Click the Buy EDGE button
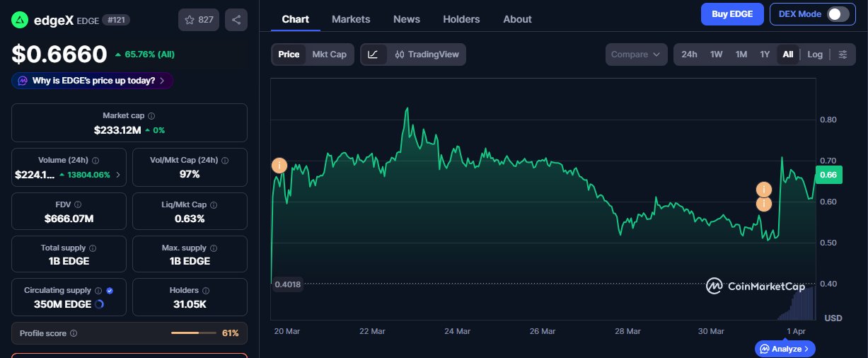Viewport: 868px width, 358px height. 731,14
